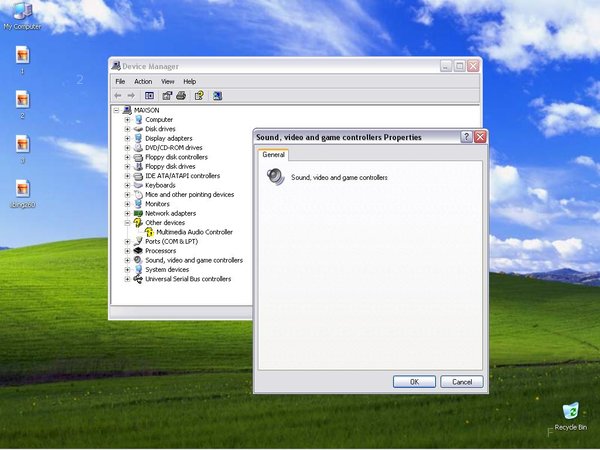Select the Monitors tree label
This screenshot has width=600, height=450.
point(157,204)
